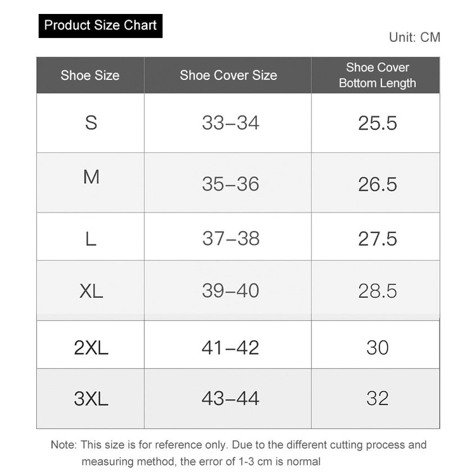Select the 33–34 shoe cover size cell

(x=230, y=122)
